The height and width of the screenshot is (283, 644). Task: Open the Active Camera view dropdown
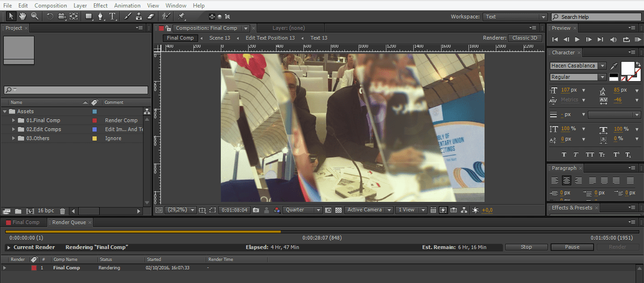click(x=368, y=210)
